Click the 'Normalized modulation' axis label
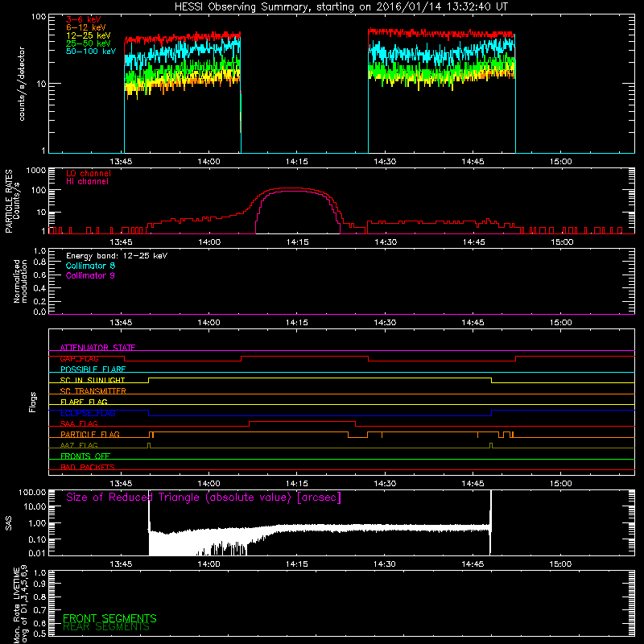This screenshot has height=644, width=644. (20, 281)
